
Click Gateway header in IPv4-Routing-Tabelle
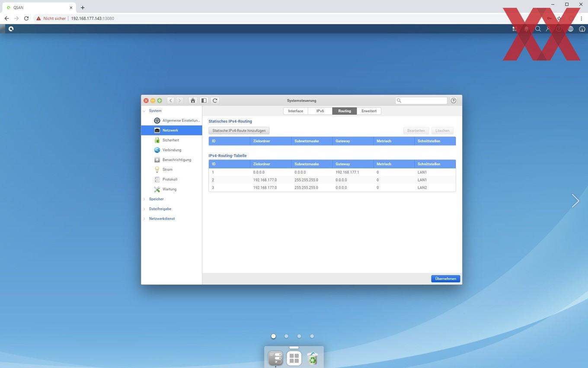pyautogui.click(x=353, y=164)
